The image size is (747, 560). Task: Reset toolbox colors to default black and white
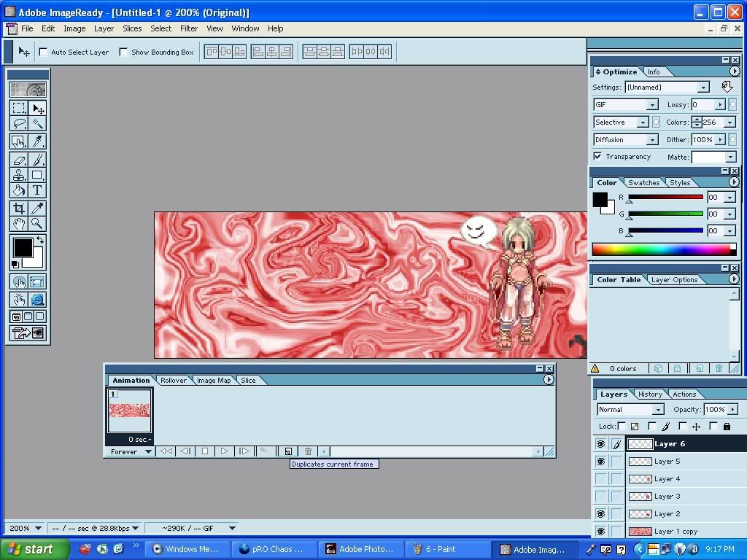[15, 264]
